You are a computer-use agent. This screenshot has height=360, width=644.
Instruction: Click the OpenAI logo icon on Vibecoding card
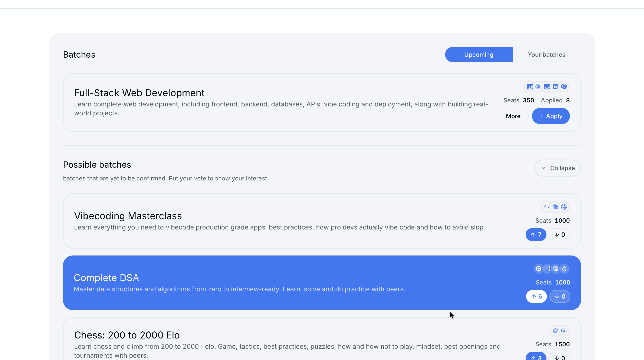point(564,207)
